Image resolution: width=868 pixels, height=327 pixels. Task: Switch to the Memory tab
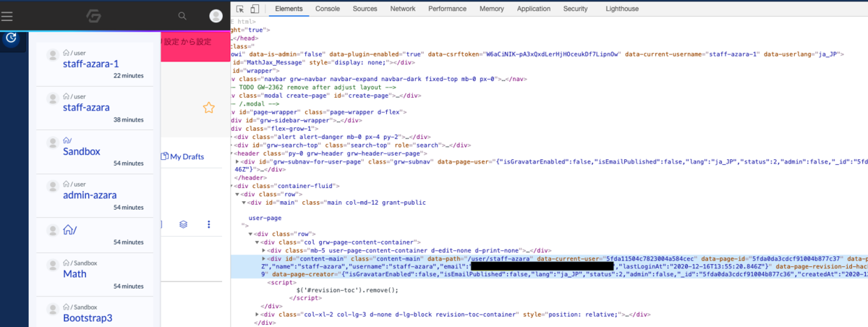pyautogui.click(x=491, y=9)
